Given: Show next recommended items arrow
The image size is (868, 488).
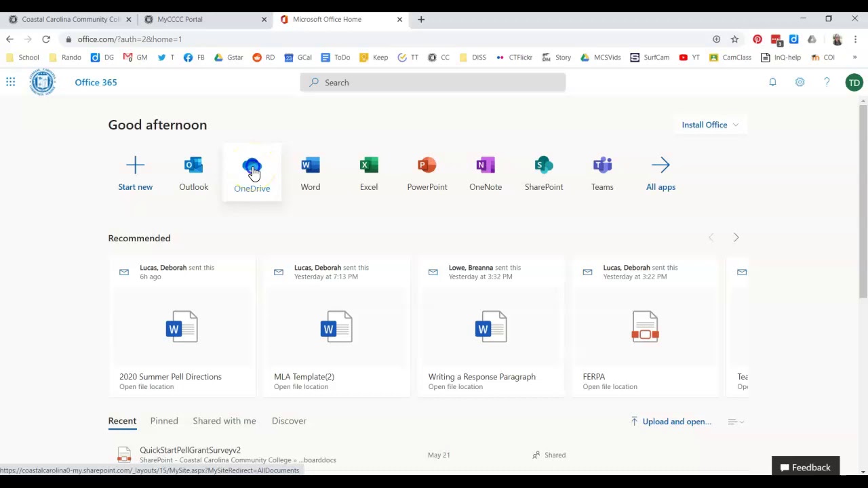Looking at the screenshot, I should pyautogui.click(x=736, y=237).
